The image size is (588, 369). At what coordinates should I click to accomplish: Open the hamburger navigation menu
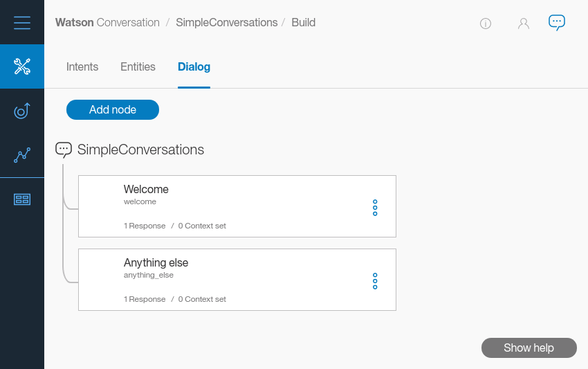22,22
